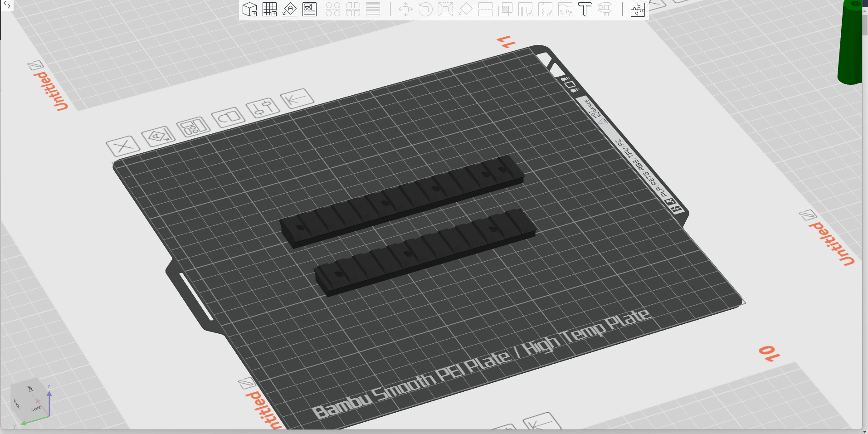868x434 pixels.
Task: Select the upper rail model on plate
Action: tap(402, 201)
